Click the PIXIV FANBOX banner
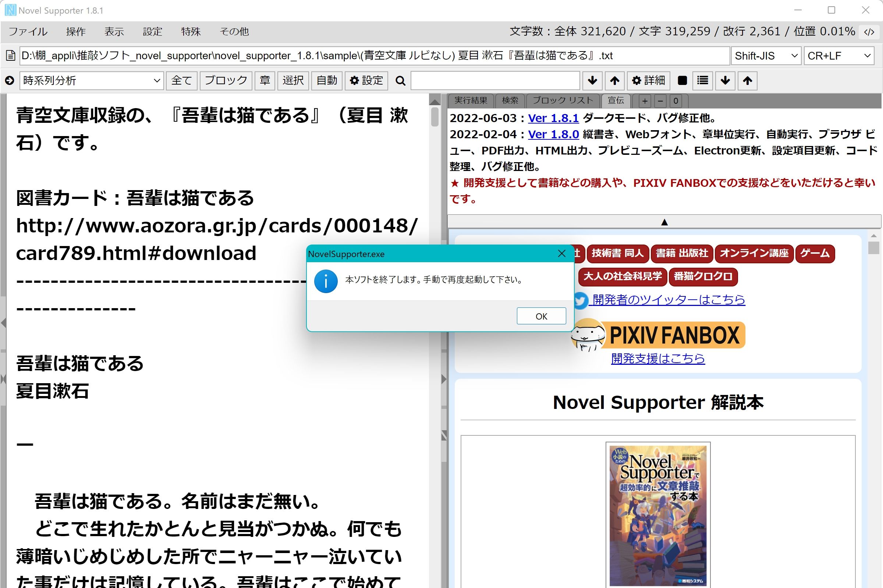This screenshot has width=883, height=588. [x=658, y=335]
